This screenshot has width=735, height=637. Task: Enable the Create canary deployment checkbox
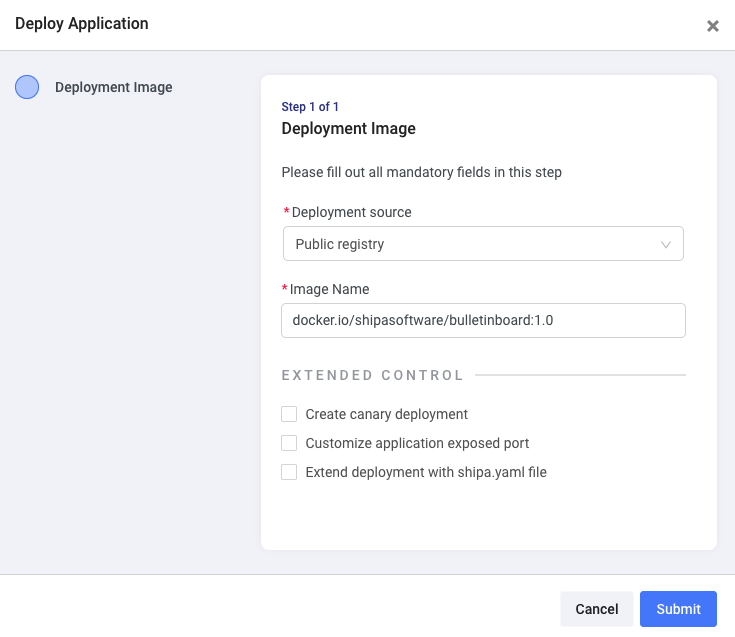click(289, 414)
